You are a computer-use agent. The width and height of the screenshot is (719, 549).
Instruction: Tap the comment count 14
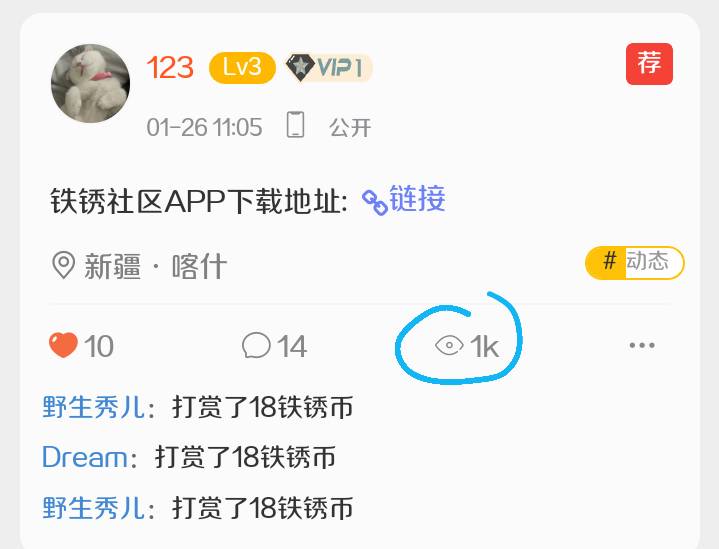[x=292, y=346]
